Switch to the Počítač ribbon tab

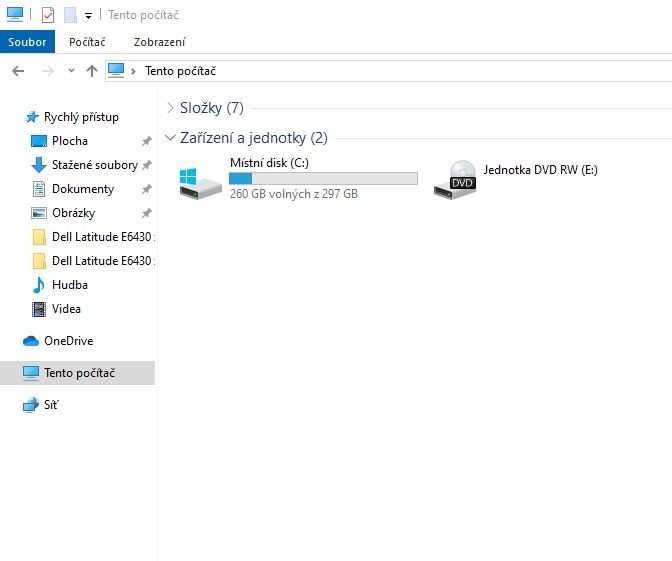(87, 42)
